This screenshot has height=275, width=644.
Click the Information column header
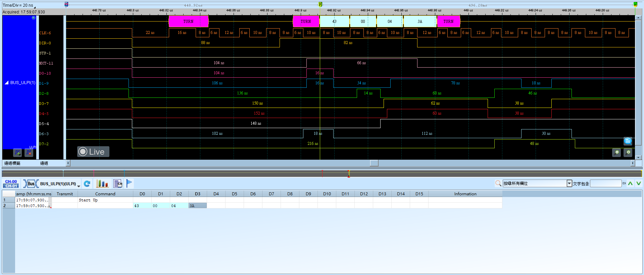pyautogui.click(x=465, y=194)
